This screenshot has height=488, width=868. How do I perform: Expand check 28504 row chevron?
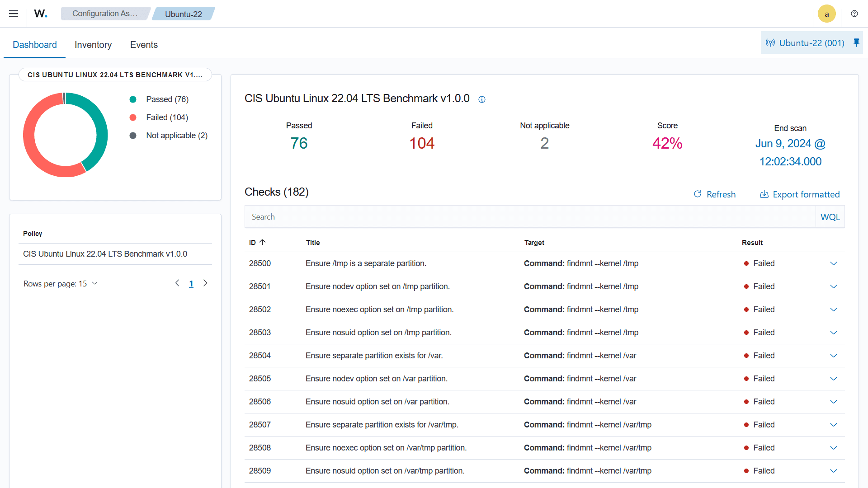click(834, 356)
